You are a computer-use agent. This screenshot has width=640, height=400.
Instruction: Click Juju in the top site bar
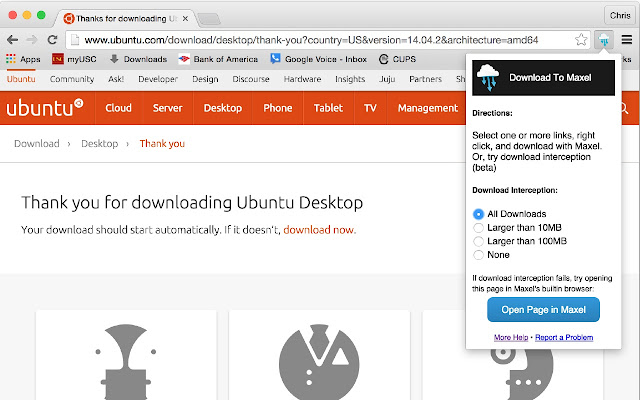(387, 79)
